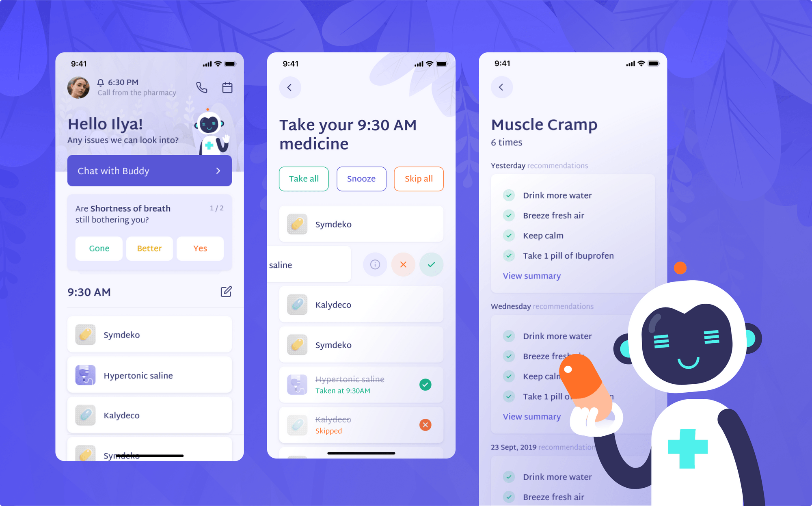Select Better response for symptom check
The image size is (812, 506).
coord(150,249)
